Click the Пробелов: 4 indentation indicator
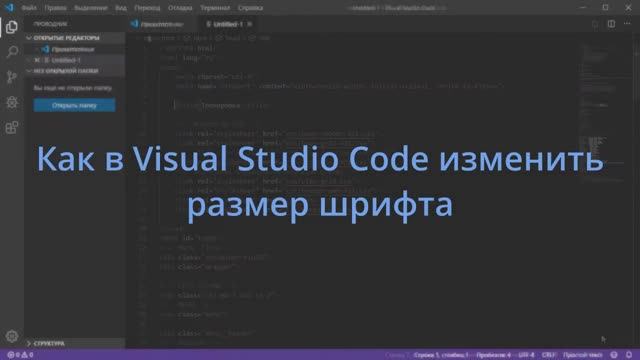This screenshot has height=360, width=640. 493,355
